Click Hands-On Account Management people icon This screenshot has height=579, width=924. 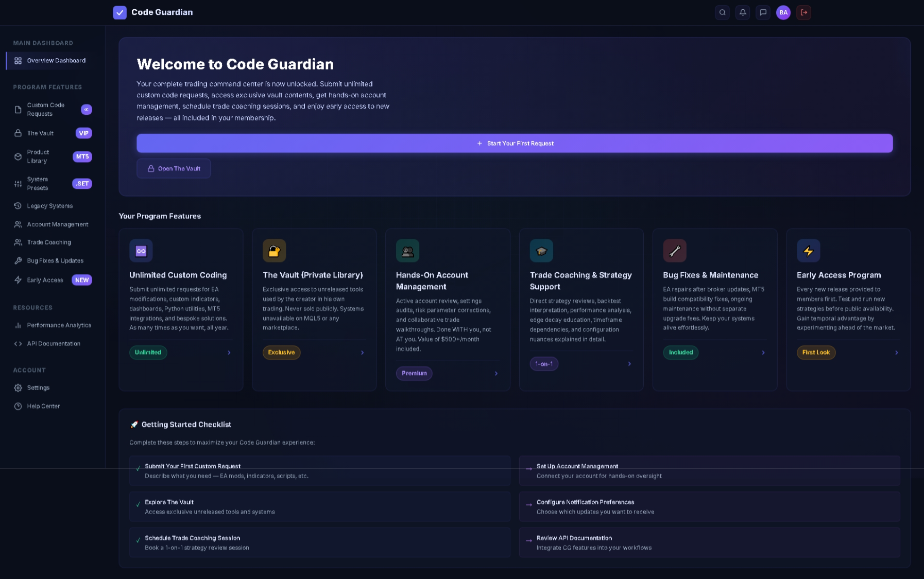click(407, 251)
